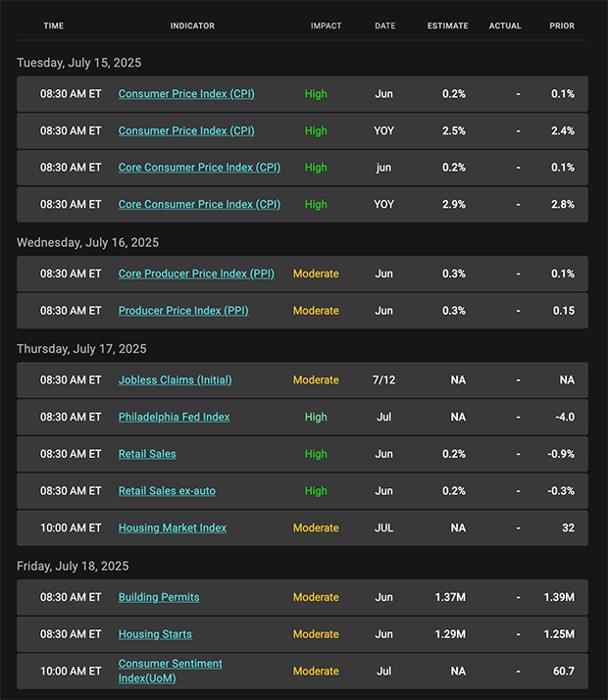This screenshot has width=608, height=700.
Task: Open Jobless Claims (Initial) link
Action: tap(175, 380)
